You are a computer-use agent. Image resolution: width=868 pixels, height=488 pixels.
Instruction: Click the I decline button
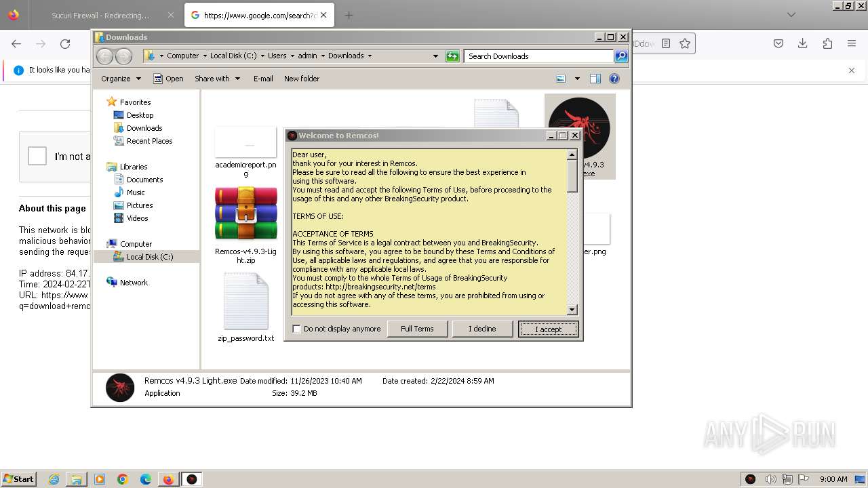[x=482, y=329]
